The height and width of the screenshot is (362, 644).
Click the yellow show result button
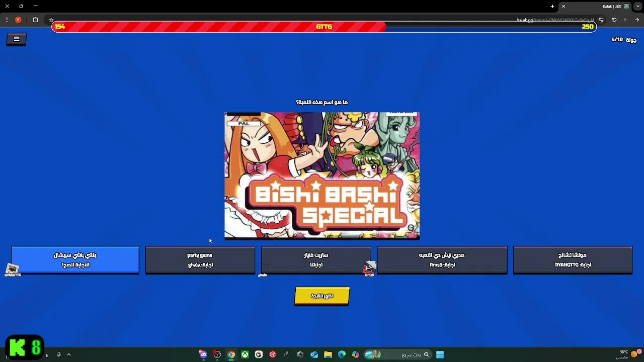pos(322,296)
